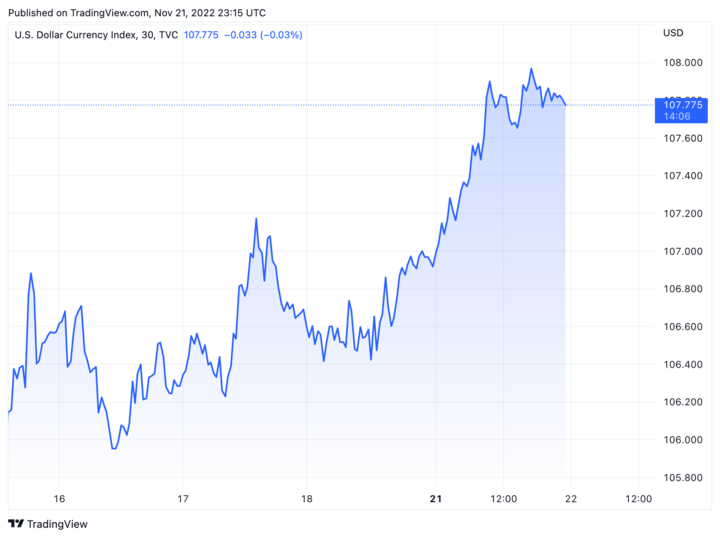Viewport: 720px width, 538px height.
Task: Click the Published on TradingView.com header text
Action: pyautogui.click(x=137, y=13)
